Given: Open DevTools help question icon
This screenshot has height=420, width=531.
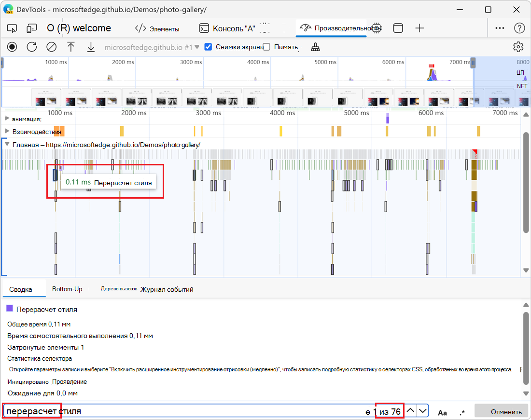Looking at the screenshot, I should pyautogui.click(x=519, y=28).
